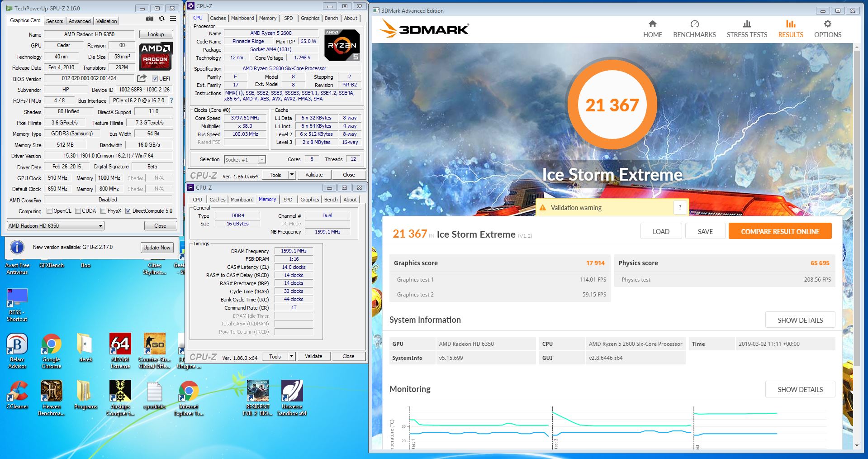This screenshot has width=868, height=459.
Task: Open the derek folder on desktop
Action: click(x=85, y=348)
